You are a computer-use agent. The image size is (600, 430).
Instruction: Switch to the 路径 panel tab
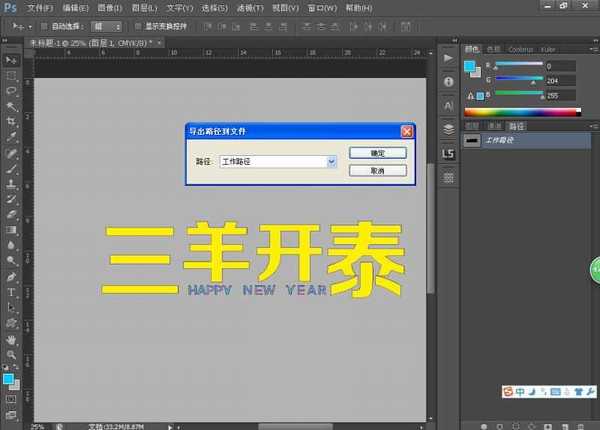click(517, 127)
